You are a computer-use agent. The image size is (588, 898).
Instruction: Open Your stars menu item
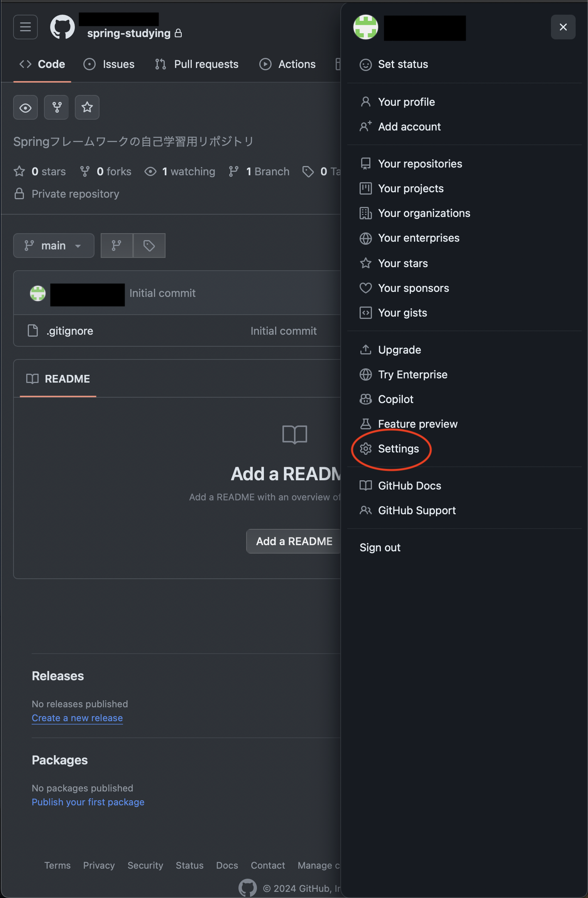(x=465, y=263)
